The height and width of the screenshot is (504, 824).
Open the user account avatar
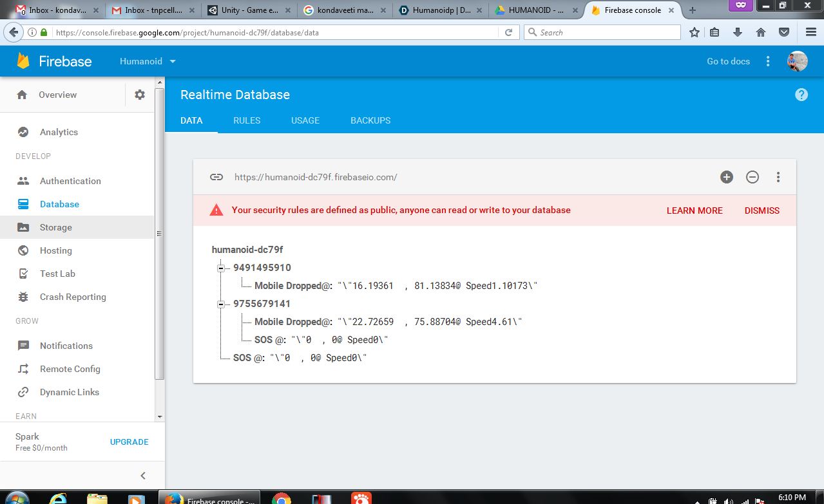(797, 61)
